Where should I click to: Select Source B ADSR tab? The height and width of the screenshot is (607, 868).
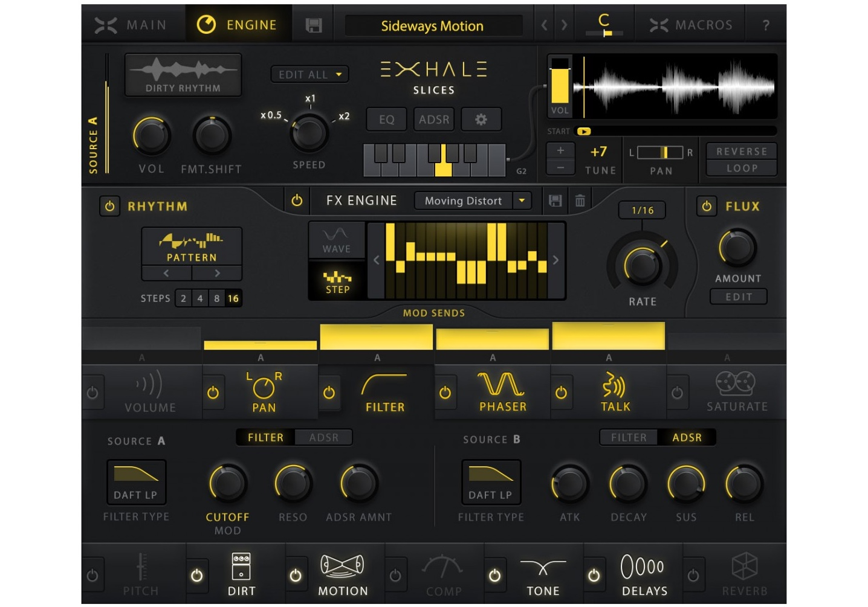pos(687,437)
